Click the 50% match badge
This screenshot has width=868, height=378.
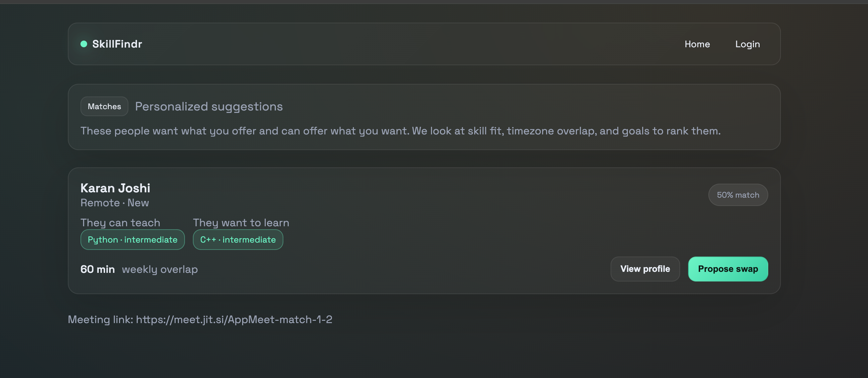coord(738,195)
